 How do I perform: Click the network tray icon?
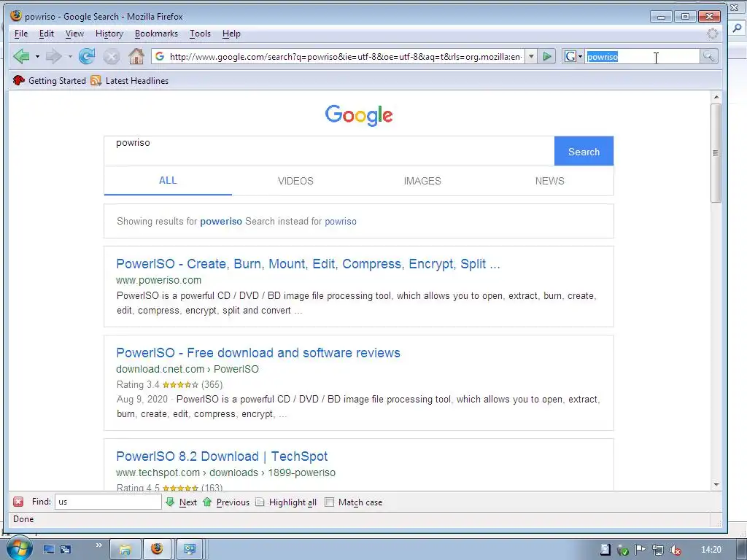[x=658, y=550]
